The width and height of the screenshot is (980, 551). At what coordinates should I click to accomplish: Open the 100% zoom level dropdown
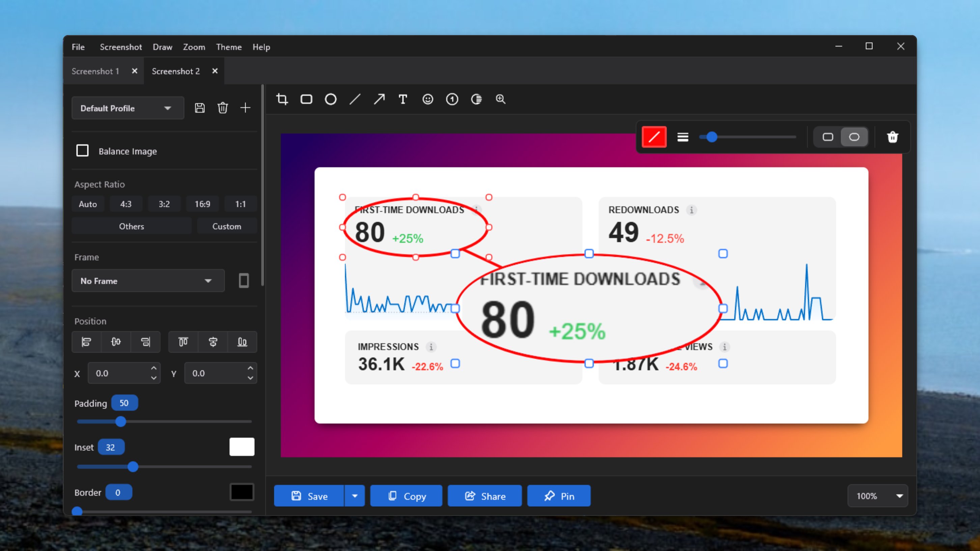[878, 496]
